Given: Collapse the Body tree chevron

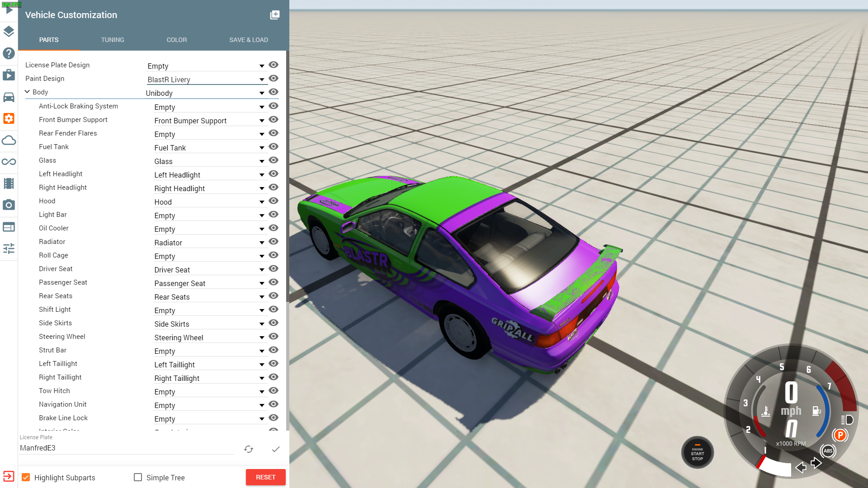Looking at the screenshot, I should click(27, 92).
